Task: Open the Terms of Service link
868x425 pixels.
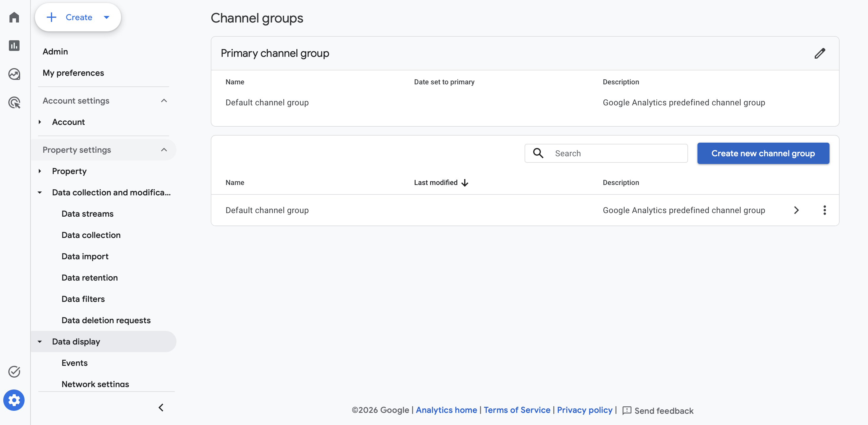Action: click(517, 410)
